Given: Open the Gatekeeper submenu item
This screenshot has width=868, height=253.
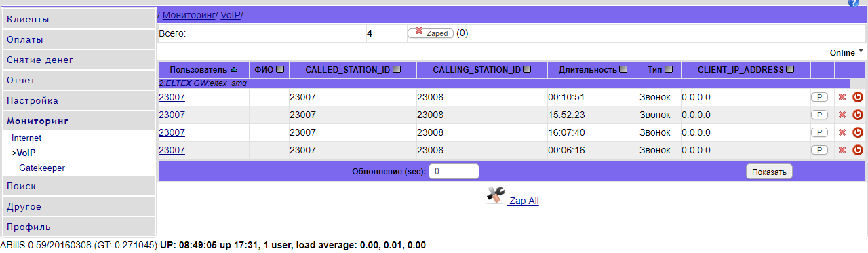Looking at the screenshot, I should click(x=42, y=168).
